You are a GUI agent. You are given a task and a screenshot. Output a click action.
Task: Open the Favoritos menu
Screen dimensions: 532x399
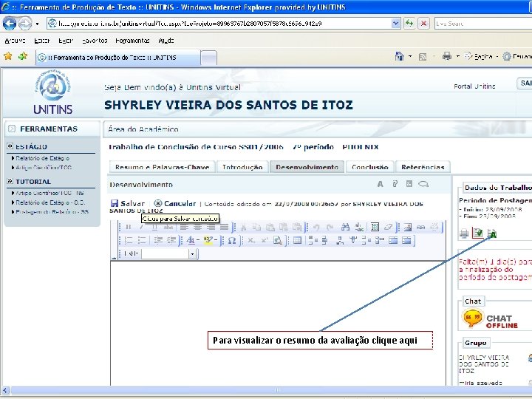pyautogui.click(x=95, y=41)
